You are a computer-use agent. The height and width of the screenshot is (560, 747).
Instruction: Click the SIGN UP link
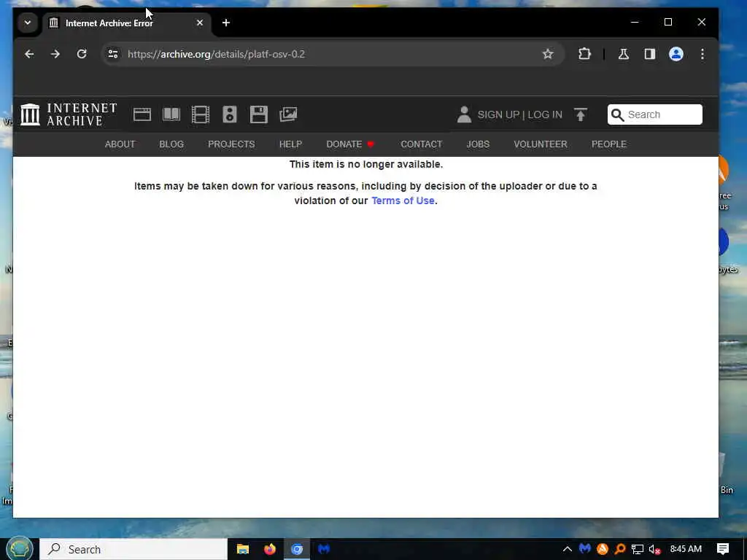[498, 114]
